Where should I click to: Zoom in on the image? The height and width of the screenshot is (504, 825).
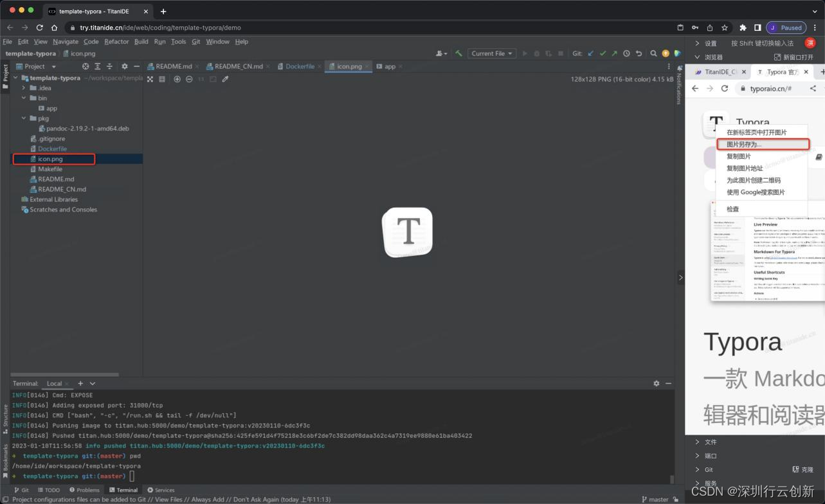point(177,79)
